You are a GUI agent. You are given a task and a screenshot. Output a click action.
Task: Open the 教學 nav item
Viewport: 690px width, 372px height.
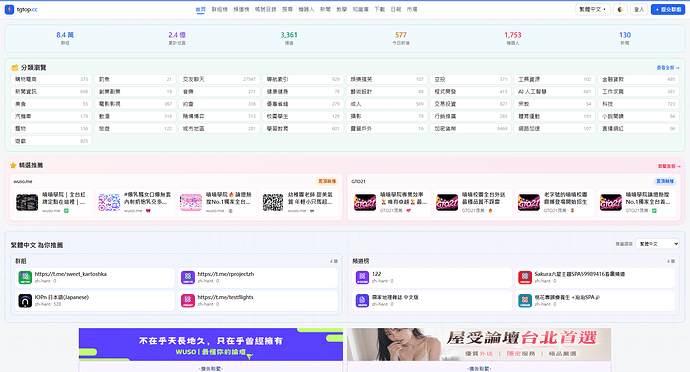click(x=341, y=9)
